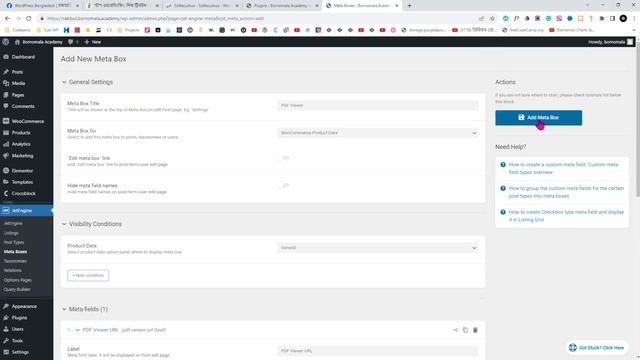Open Templates menu
The width and height of the screenshot is (640, 360).
pos(22,182)
